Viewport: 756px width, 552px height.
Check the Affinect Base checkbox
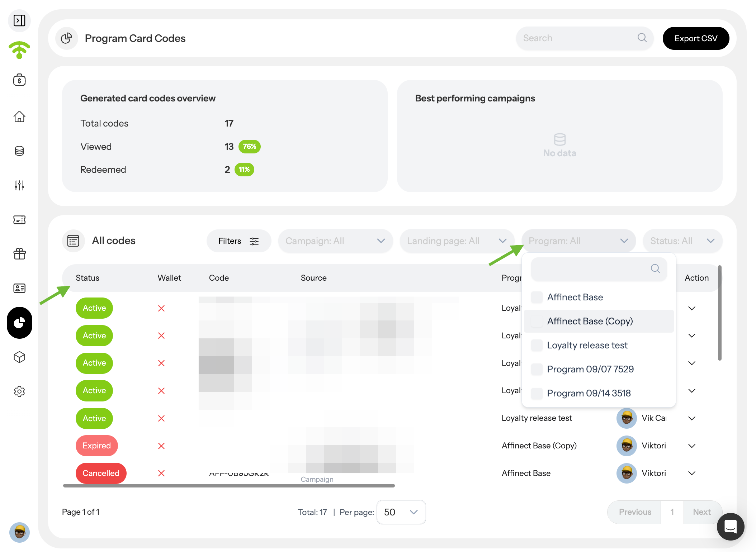click(x=537, y=297)
